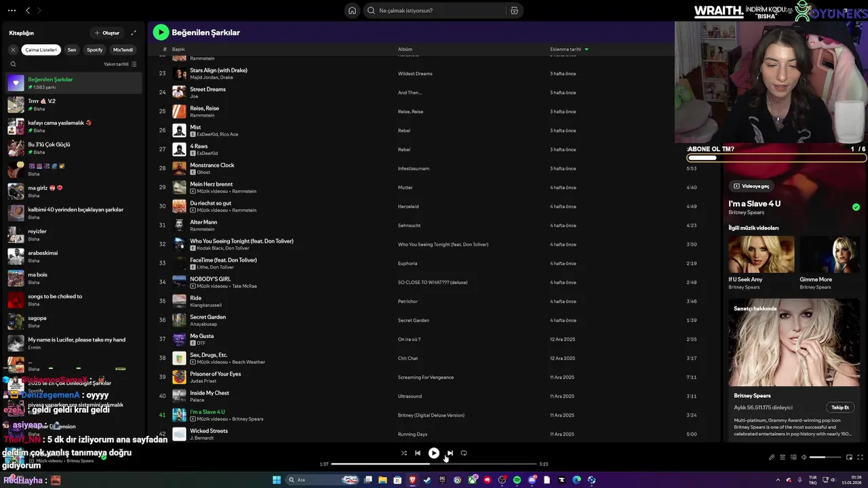Open the arabeskimsi playlist
Screen dimensions: 868x488
[x=74, y=256]
